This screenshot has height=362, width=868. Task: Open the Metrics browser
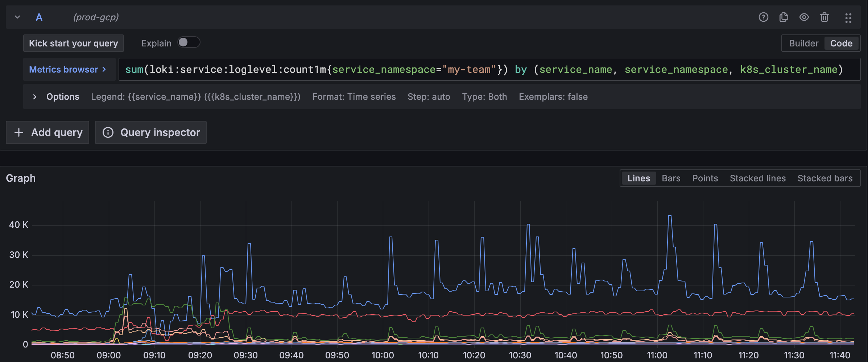69,69
